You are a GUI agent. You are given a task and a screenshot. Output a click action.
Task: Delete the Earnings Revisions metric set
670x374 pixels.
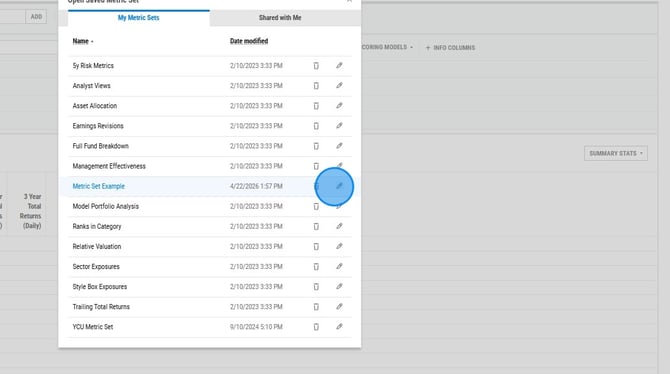pos(316,126)
